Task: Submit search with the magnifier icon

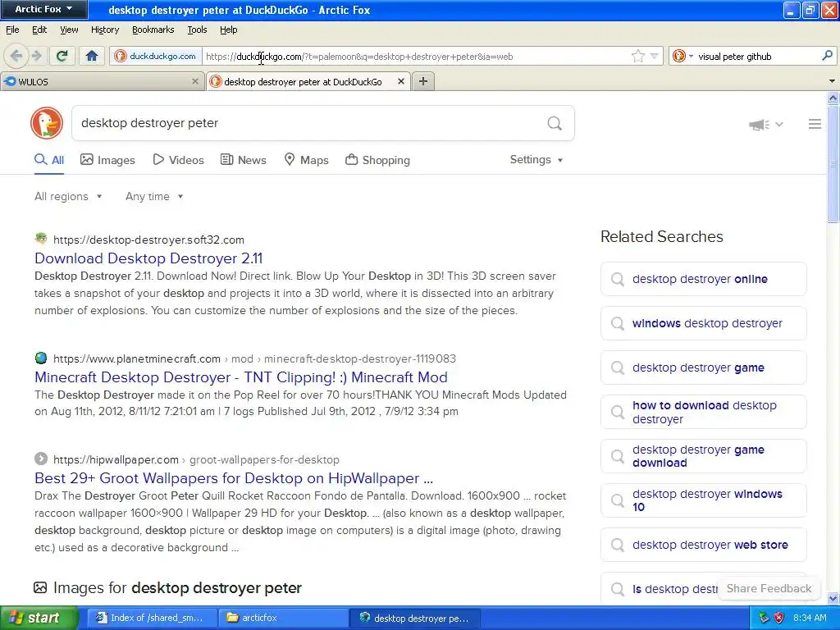Action: (x=555, y=123)
